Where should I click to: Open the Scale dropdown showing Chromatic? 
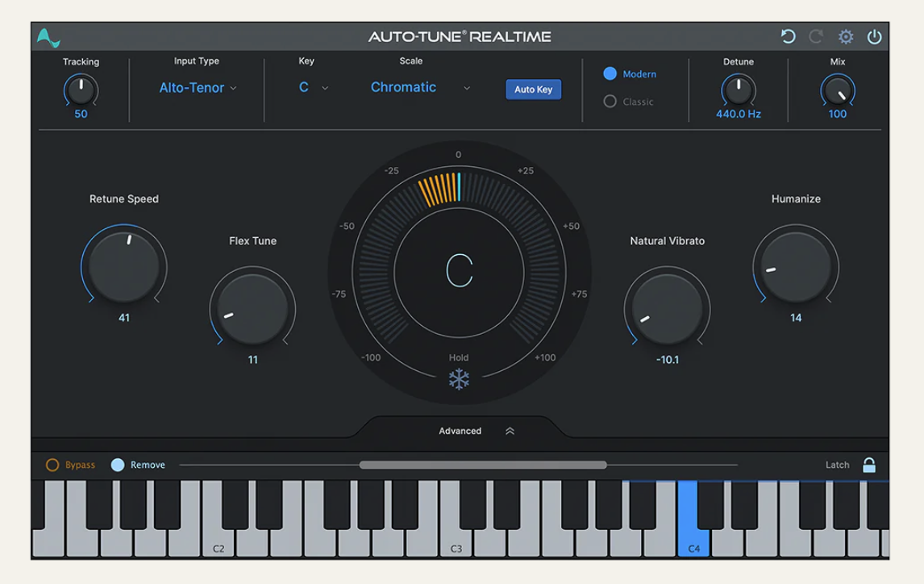click(x=420, y=87)
